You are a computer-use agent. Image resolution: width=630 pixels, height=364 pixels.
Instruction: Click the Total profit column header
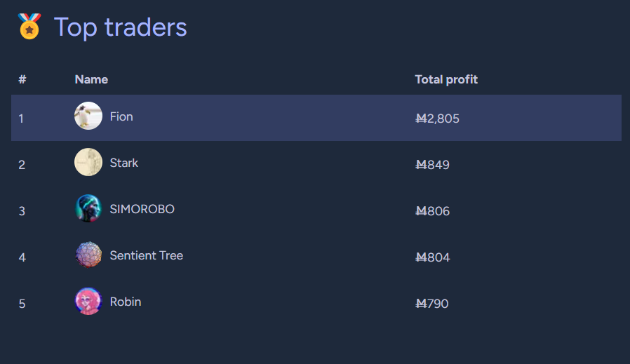[x=446, y=79]
